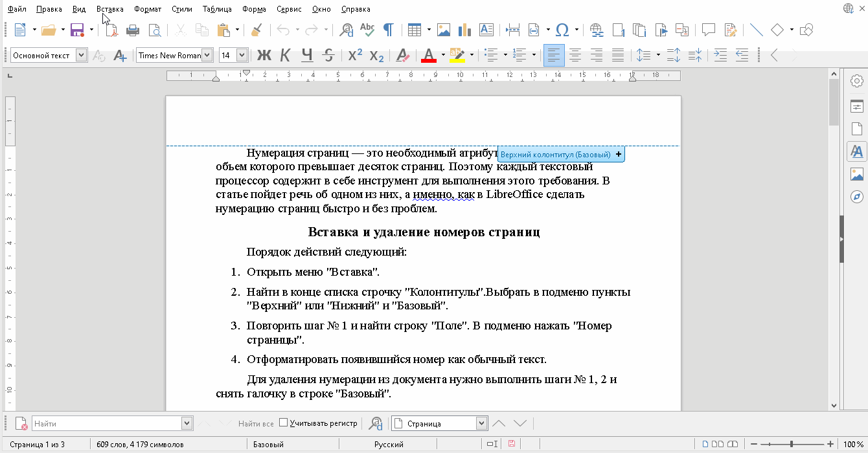Click the Paste clipboard icon
This screenshot has width=868, height=453.
(224, 30)
